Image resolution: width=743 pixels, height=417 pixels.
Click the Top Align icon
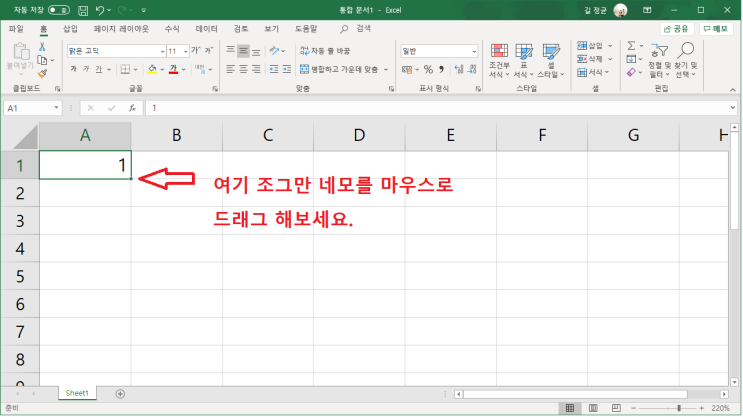tap(231, 50)
